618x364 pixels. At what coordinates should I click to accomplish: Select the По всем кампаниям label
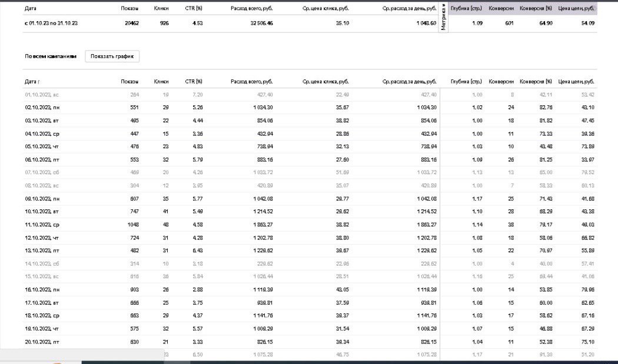click(51, 56)
